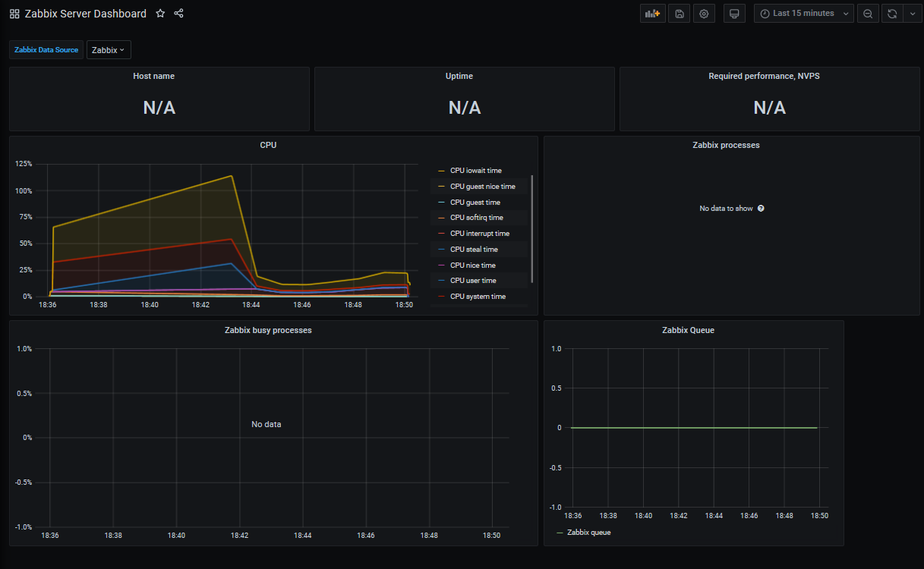Click the No data help icon

tap(761, 208)
